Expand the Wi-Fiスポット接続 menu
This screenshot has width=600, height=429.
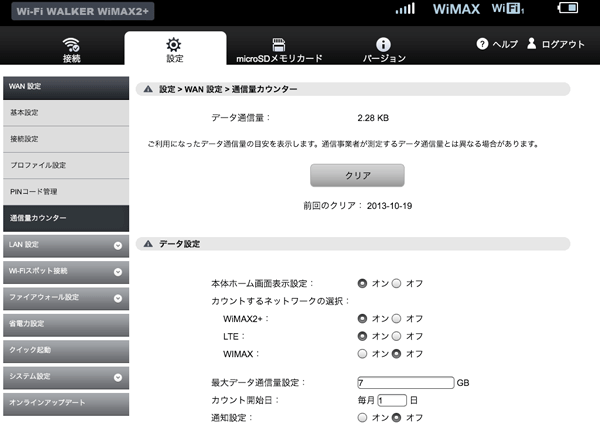[118, 271]
